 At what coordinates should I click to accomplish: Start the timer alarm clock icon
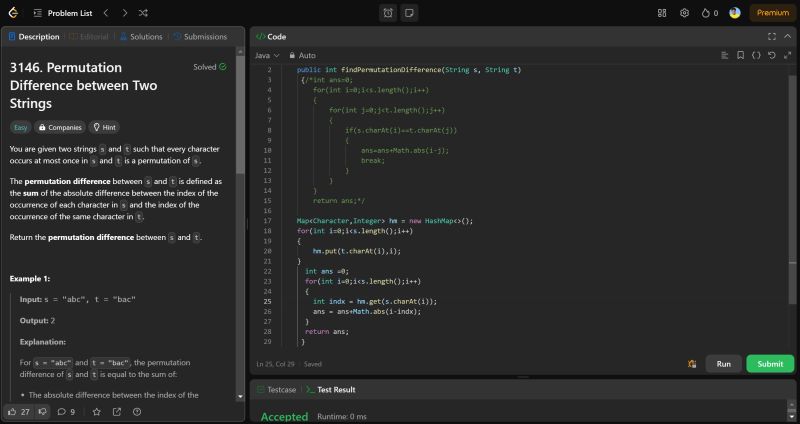(x=388, y=13)
